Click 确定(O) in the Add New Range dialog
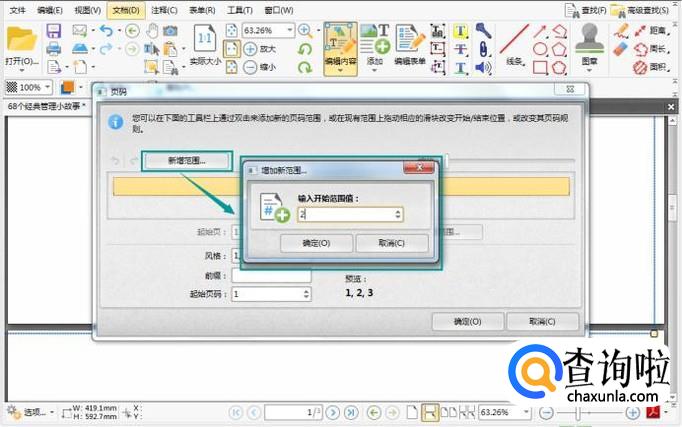The width and height of the screenshot is (682, 427). (x=316, y=243)
